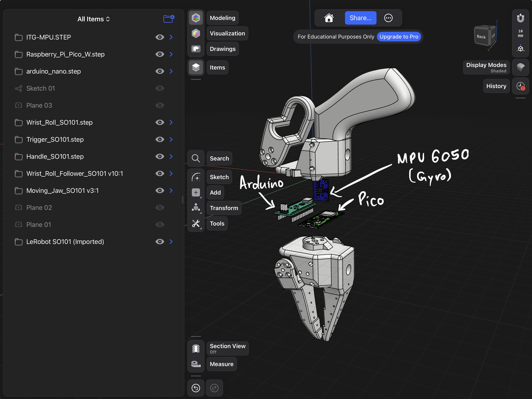
Task: Tap Upgrade to Pro
Action: [399, 37]
